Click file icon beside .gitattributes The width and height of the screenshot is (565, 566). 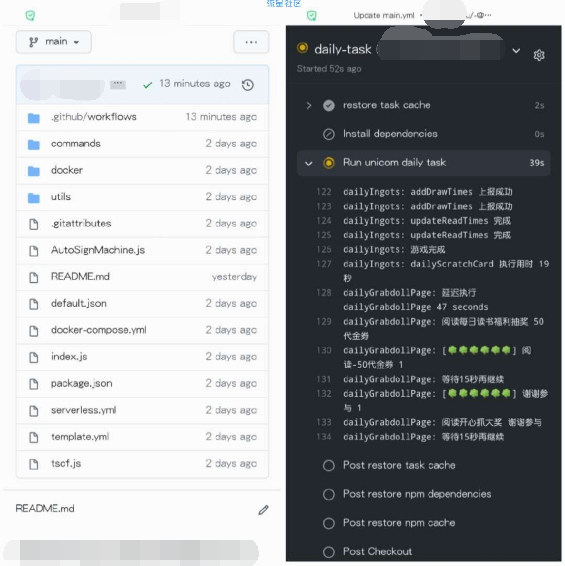(x=34, y=224)
